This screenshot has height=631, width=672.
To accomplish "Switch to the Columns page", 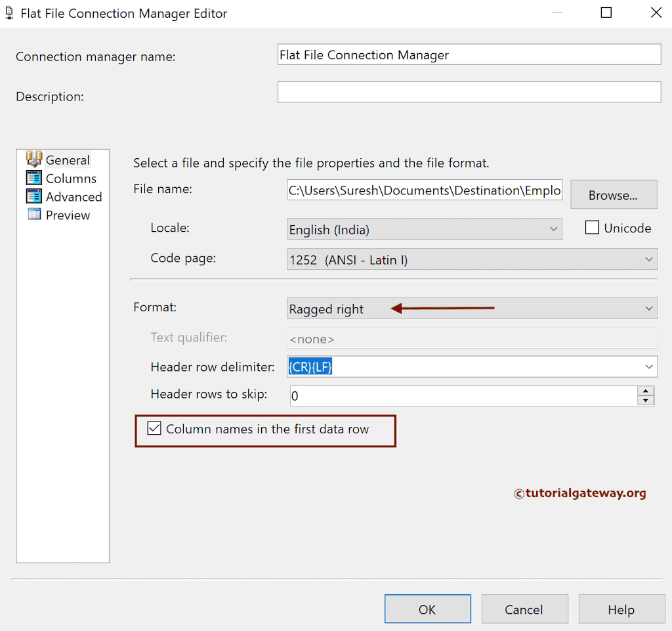I will (x=71, y=178).
